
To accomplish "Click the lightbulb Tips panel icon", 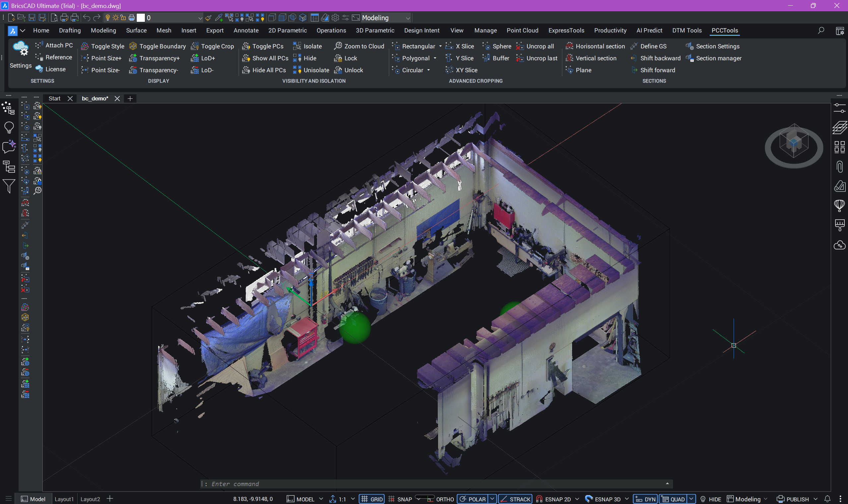I will pos(9,128).
